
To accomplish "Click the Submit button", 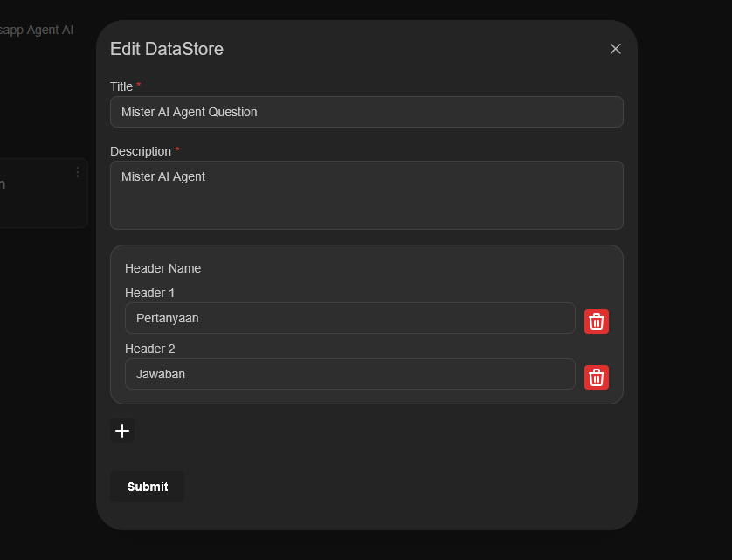I will pyautogui.click(x=147, y=487).
